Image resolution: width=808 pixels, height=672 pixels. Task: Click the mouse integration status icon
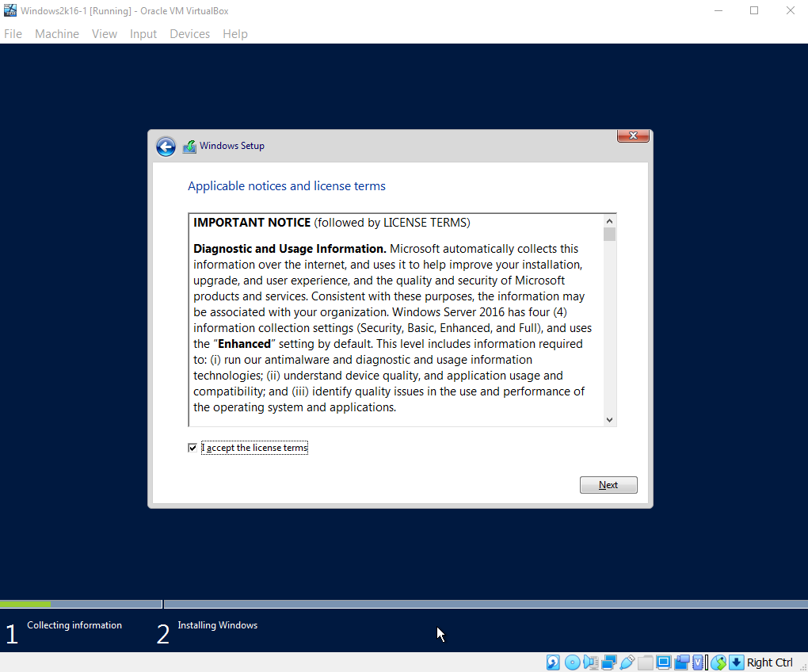[x=718, y=662]
